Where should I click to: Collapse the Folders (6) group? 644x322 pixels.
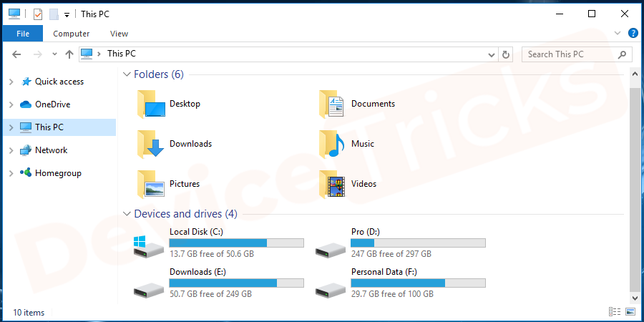(x=127, y=74)
